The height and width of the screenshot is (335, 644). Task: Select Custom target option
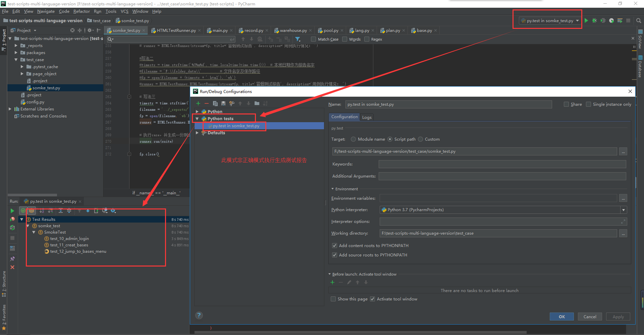[x=420, y=139]
